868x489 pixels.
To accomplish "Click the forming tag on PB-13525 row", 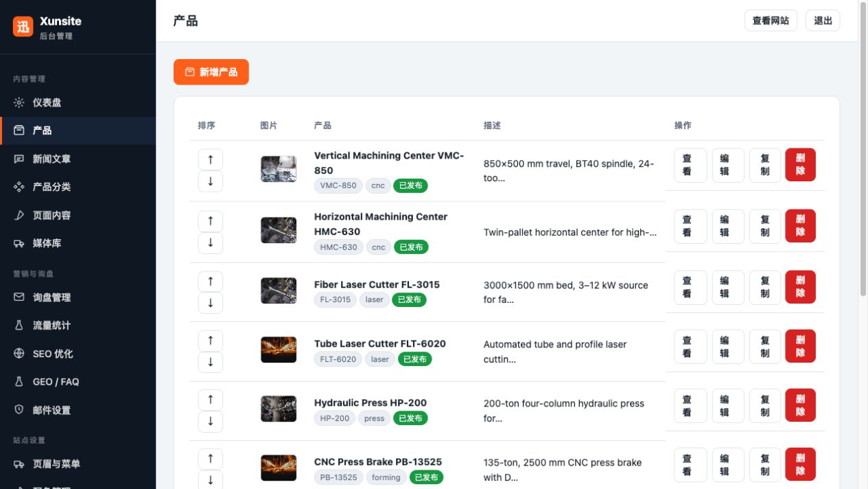I will point(386,477).
